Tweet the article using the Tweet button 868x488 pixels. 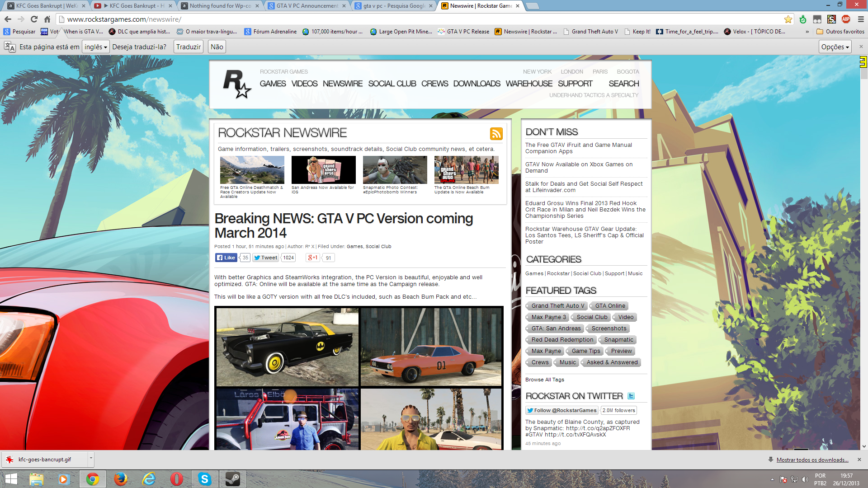click(265, 257)
